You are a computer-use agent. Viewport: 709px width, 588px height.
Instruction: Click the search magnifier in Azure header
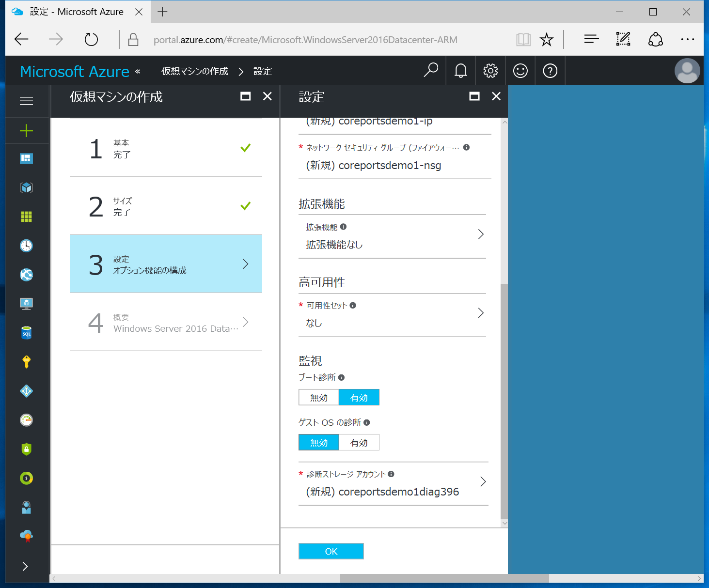pos(431,71)
